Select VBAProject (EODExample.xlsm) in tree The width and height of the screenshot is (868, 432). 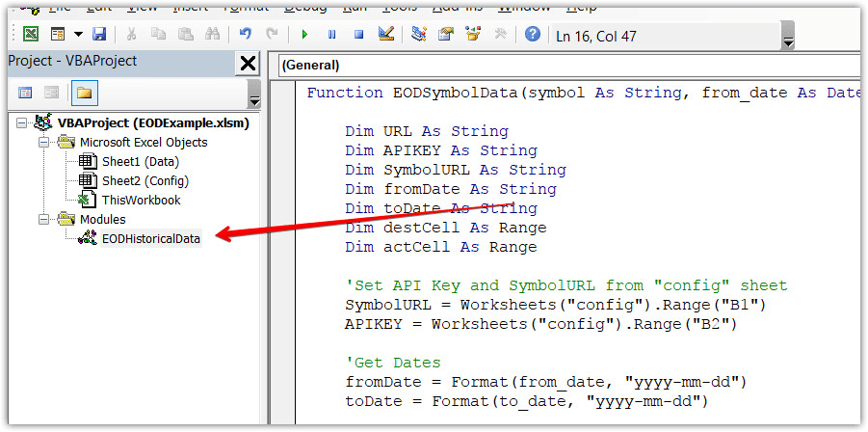[153, 123]
